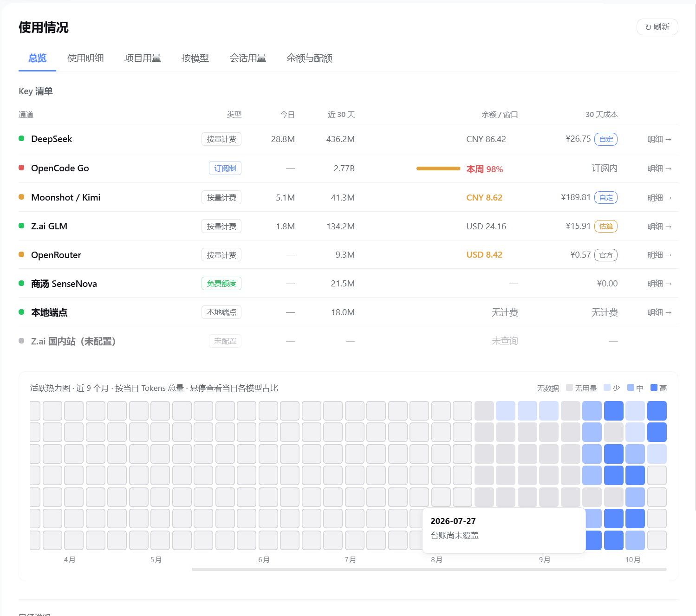Click the OpenCode Go weekly quota progress bar

pyautogui.click(x=438, y=169)
